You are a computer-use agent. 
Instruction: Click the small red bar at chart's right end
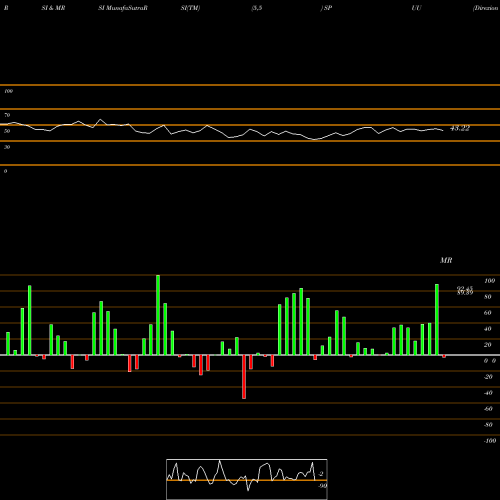tap(444, 356)
